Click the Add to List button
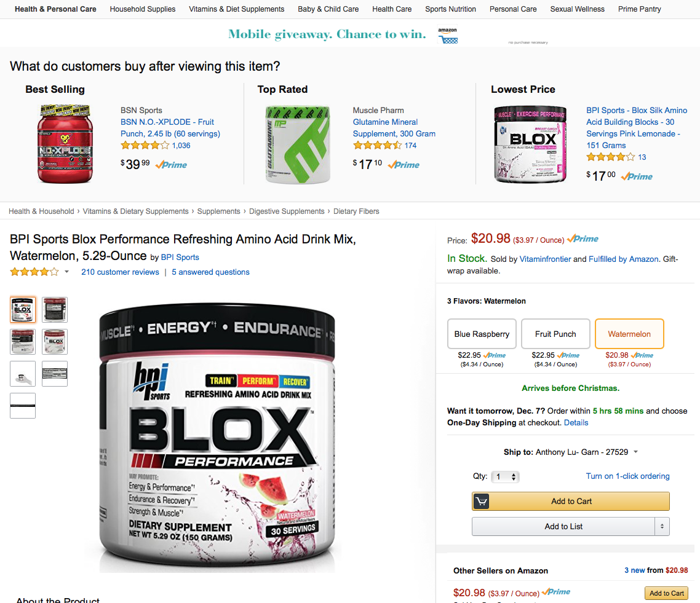This screenshot has height=603, width=700. (563, 526)
